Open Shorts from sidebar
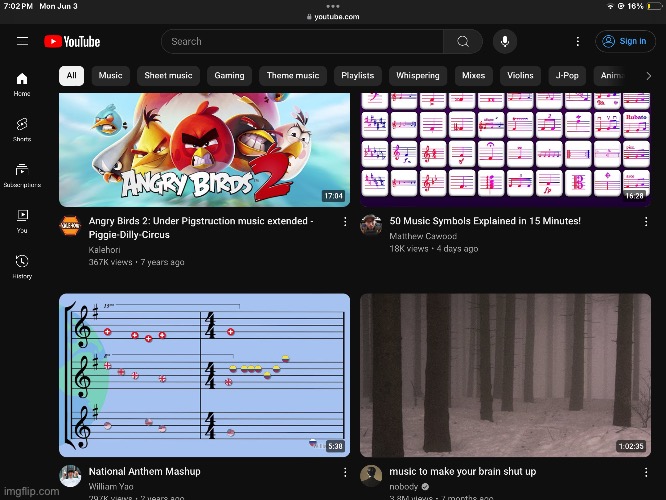The image size is (666, 500). click(x=22, y=130)
